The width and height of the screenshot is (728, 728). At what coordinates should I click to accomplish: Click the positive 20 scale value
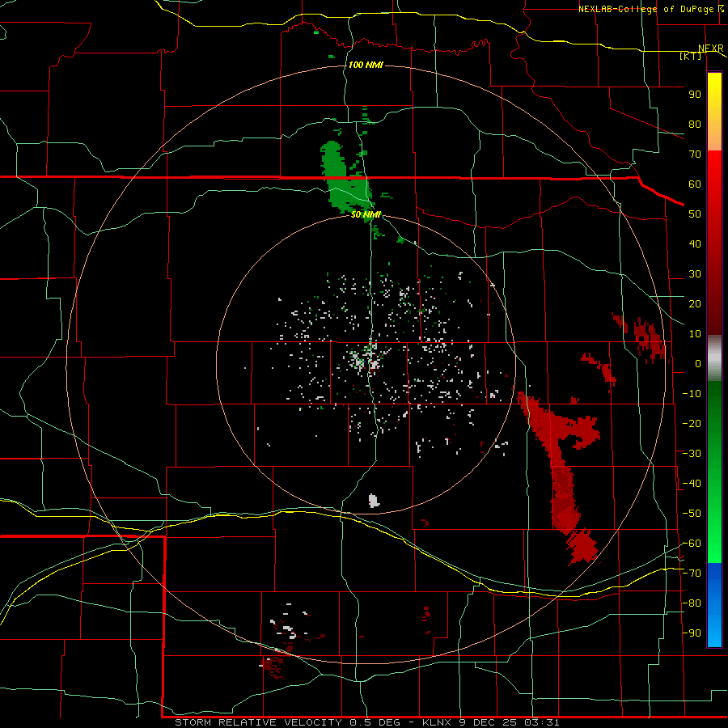[695, 304]
